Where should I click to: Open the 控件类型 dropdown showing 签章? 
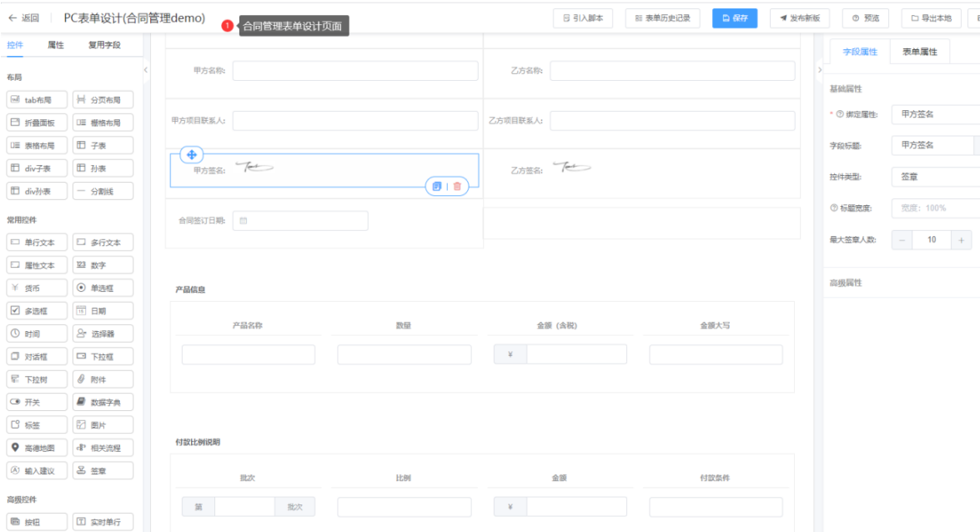[936, 177]
